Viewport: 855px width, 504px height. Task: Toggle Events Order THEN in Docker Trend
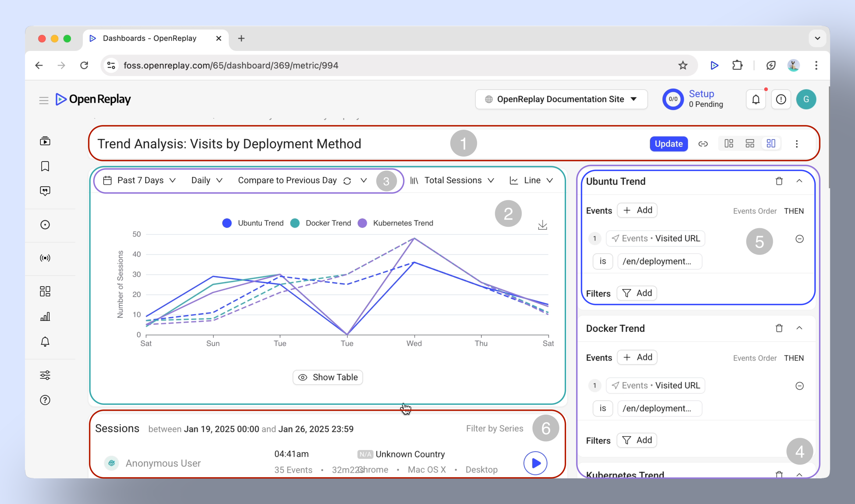pyautogui.click(x=794, y=358)
